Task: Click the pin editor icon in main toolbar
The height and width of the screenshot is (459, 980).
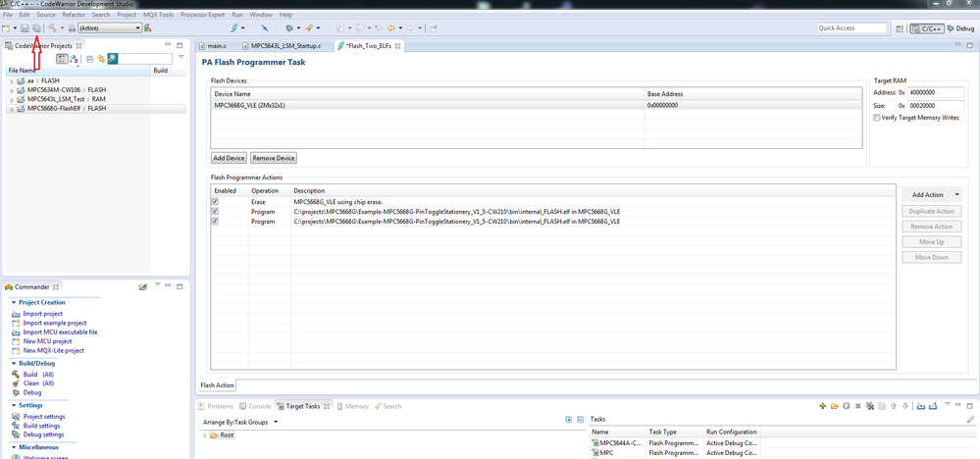Action: point(434,28)
